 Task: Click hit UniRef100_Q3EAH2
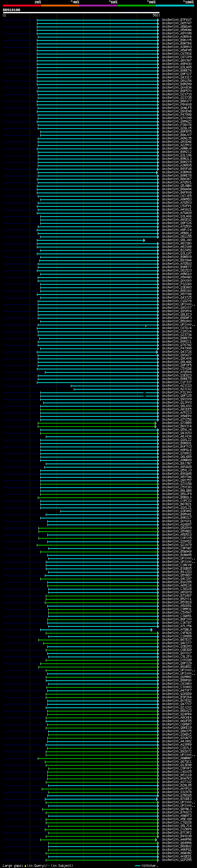(x=176, y=511)
